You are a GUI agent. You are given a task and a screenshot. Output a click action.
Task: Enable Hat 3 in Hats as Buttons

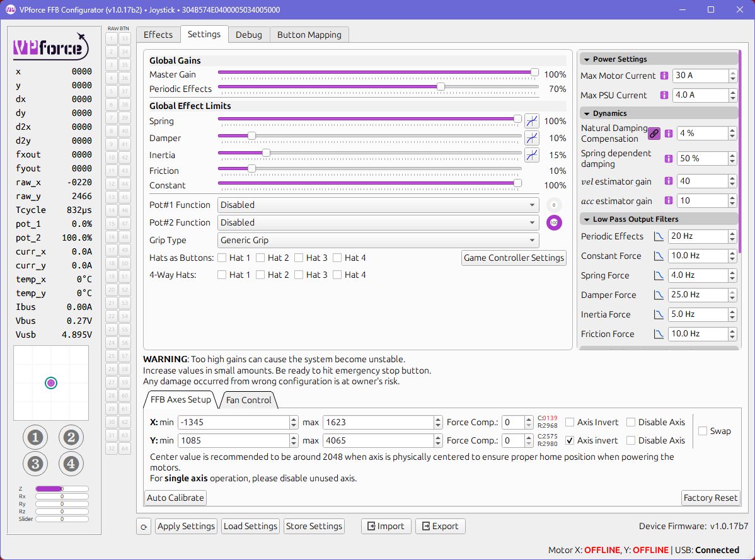[299, 258]
